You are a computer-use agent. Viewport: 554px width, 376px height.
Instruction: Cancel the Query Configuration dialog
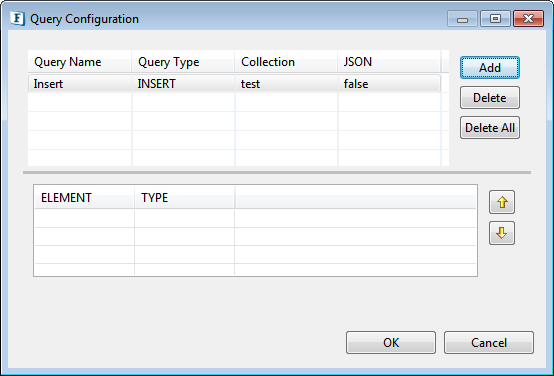[x=489, y=342]
